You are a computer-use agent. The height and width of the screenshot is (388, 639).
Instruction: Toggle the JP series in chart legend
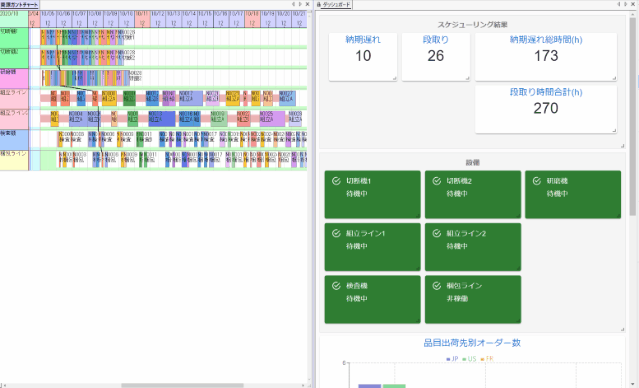(x=452, y=359)
